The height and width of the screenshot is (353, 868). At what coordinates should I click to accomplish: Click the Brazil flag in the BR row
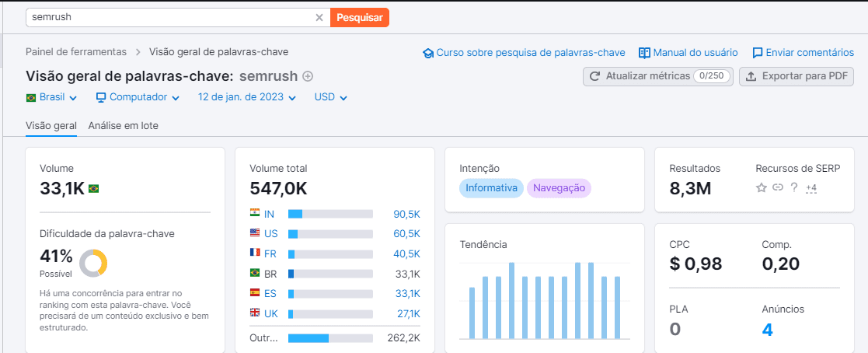pos(255,273)
